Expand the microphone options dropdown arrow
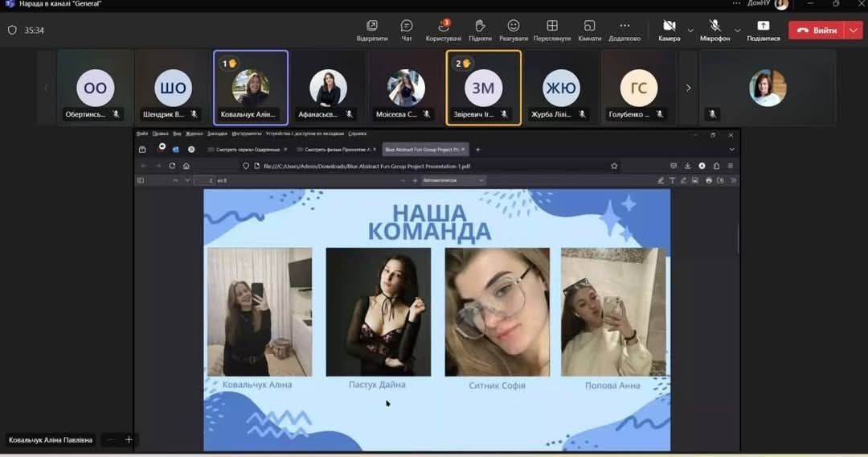Image resolution: width=868 pixels, height=457 pixels. [x=737, y=31]
